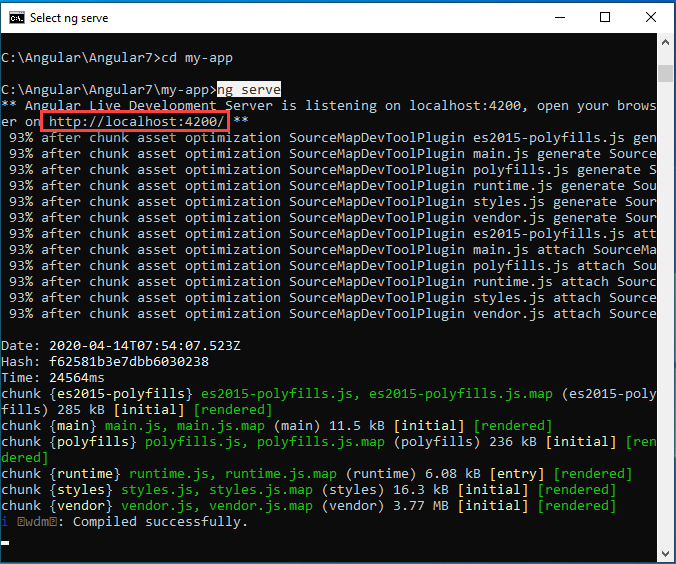Click the Date value 2020-04-14T07:54:07.523Z
Viewport: 676px width, 564px height.
click(144, 346)
